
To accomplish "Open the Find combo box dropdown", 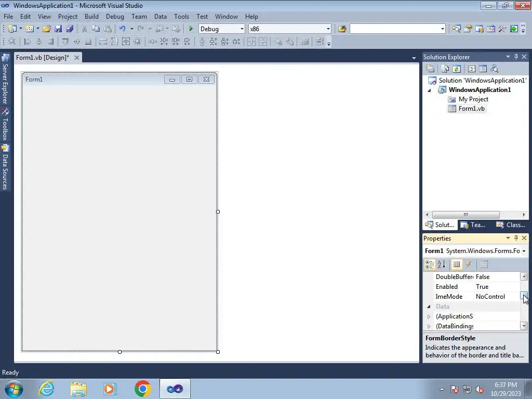I will click(443, 29).
